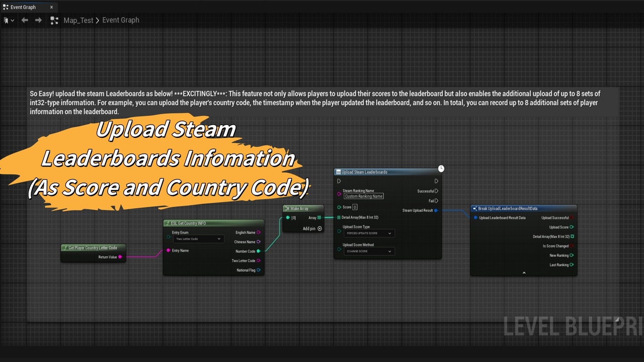Viewport: 644px width, 362px height.
Task: Navigate forward with the right arrow
Action: [x=38, y=20]
